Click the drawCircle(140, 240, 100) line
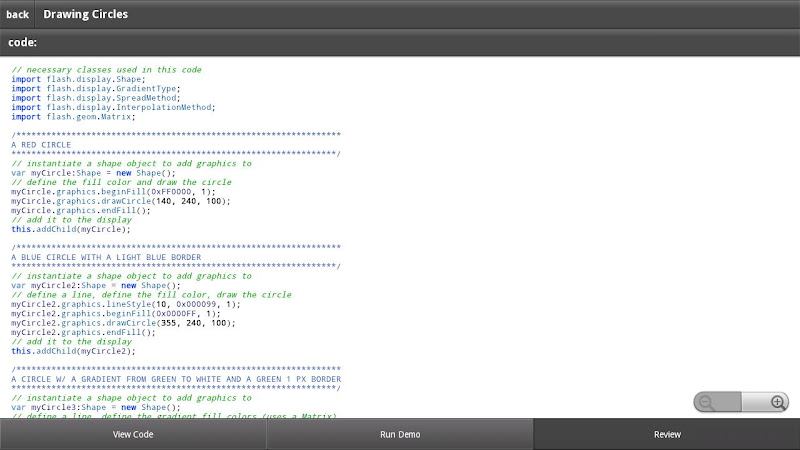 point(121,201)
